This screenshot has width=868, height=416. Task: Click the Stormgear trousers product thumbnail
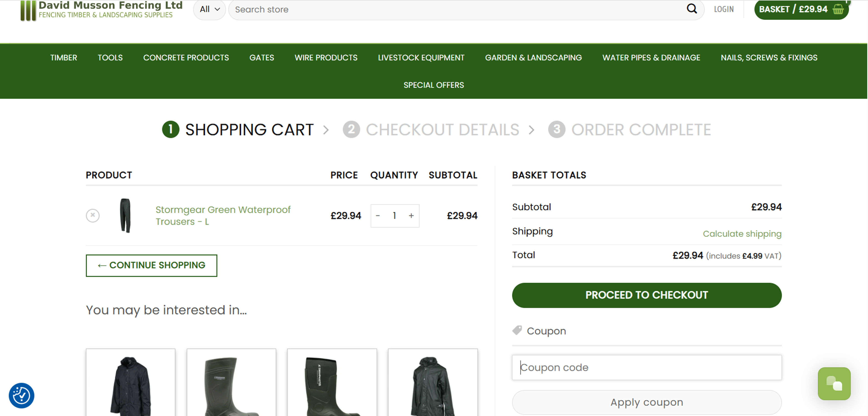(x=125, y=216)
